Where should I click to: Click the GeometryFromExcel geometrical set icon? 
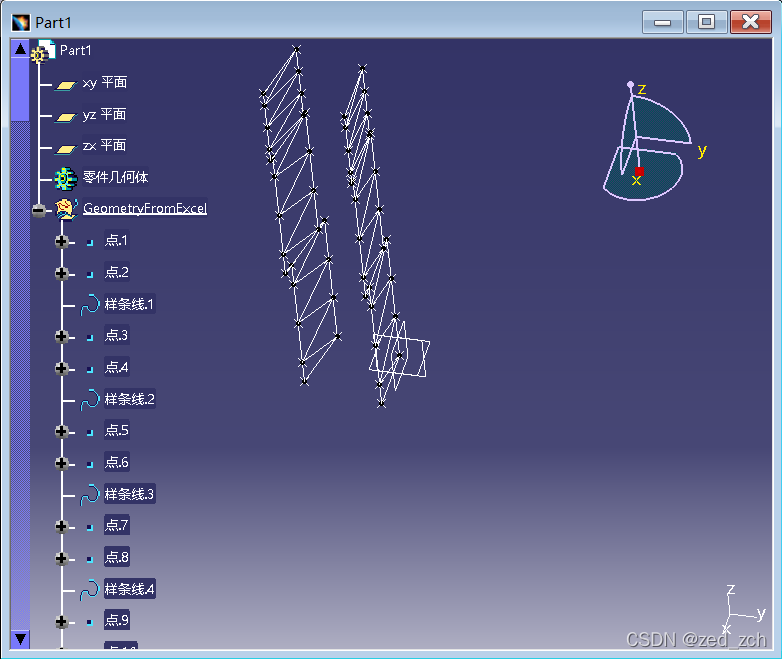click(x=67, y=209)
